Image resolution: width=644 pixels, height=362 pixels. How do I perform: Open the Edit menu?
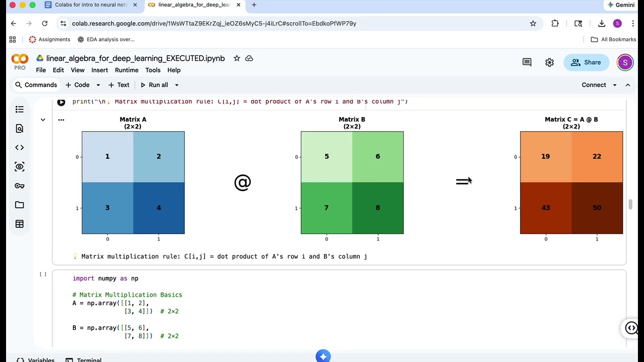58,70
